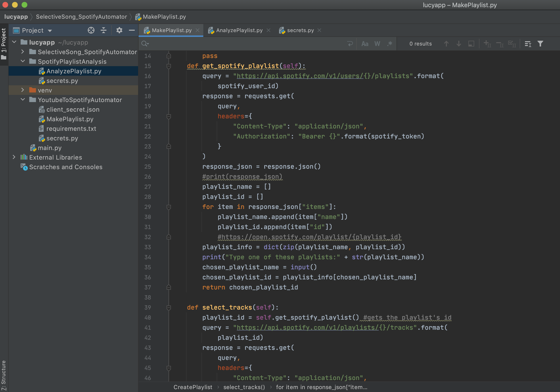Select requirements.txt file
Screen dimensions: 560x392
coord(71,128)
